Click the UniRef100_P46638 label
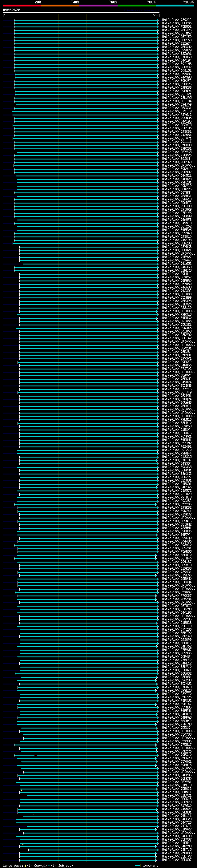The image size is (197, 868). click(177, 287)
